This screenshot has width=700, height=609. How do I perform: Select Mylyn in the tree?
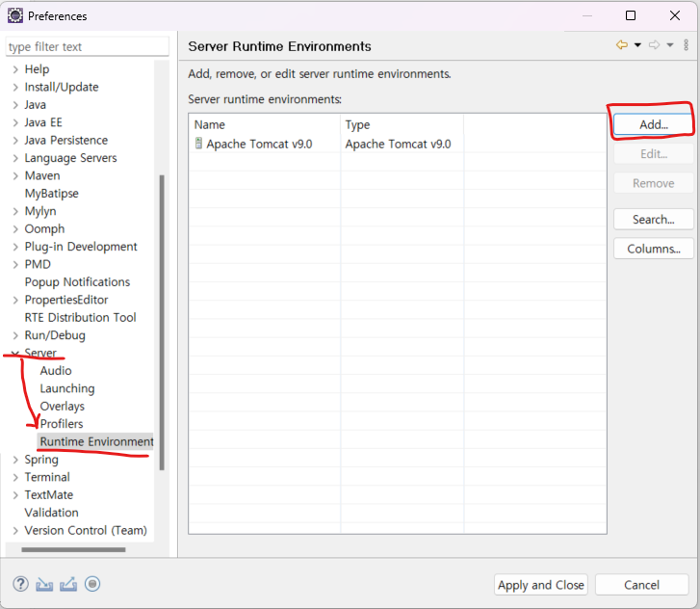[40, 211]
